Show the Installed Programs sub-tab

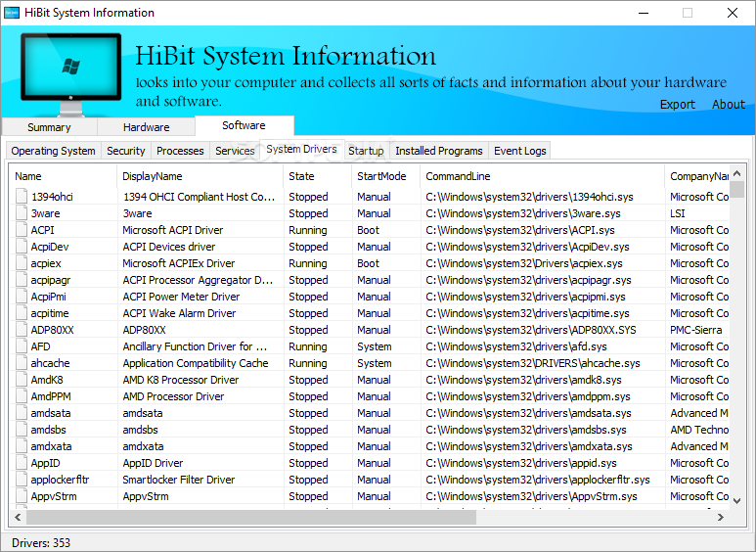pyautogui.click(x=439, y=151)
